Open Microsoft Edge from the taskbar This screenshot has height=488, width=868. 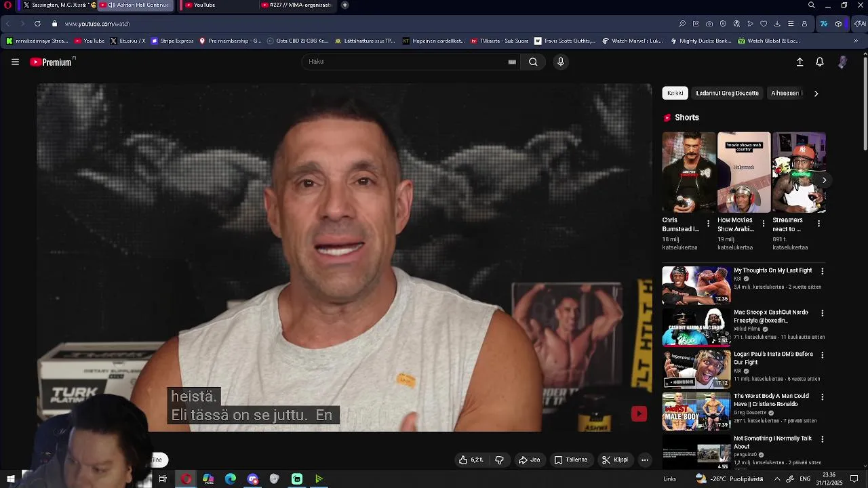(231, 479)
